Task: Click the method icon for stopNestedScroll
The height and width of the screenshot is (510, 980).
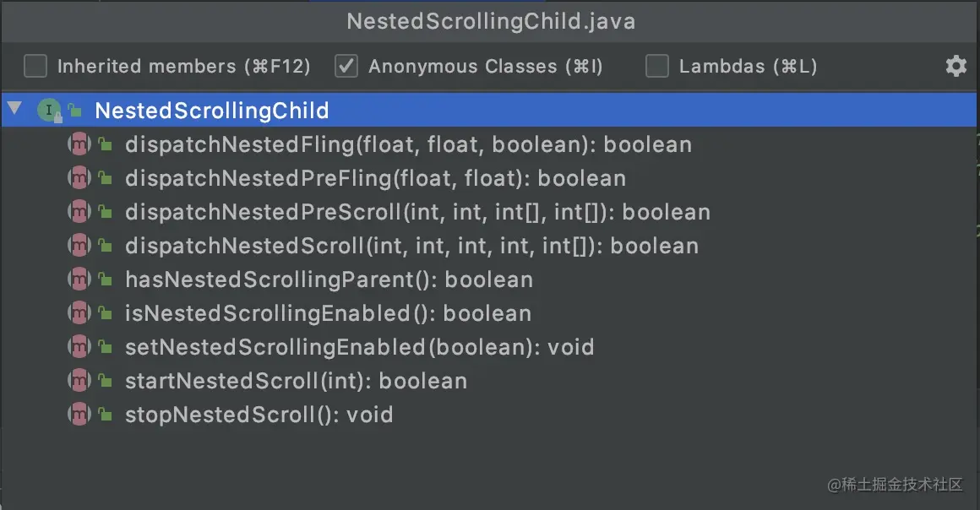Action: click(x=79, y=415)
